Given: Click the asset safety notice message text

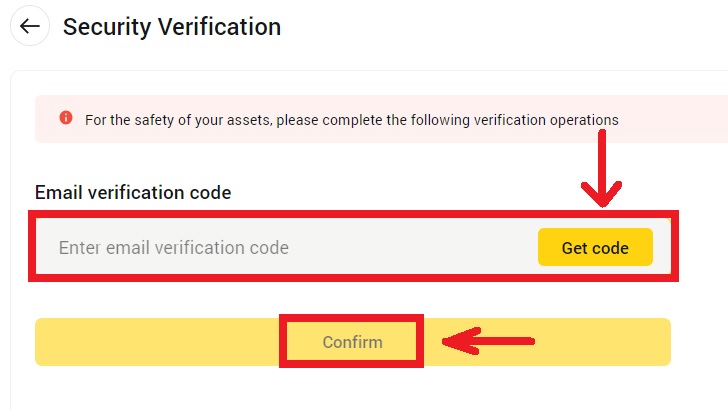Looking at the screenshot, I should pos(351,120).
